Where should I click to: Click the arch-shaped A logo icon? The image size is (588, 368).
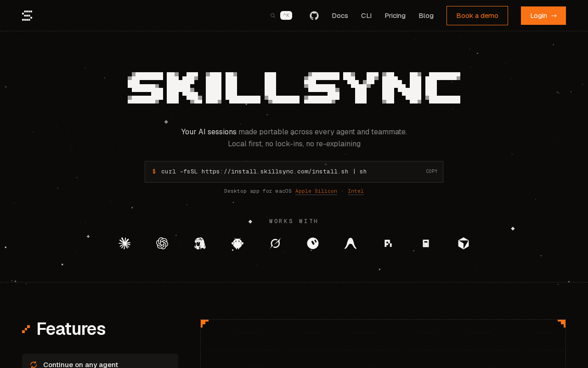point(351,243)
